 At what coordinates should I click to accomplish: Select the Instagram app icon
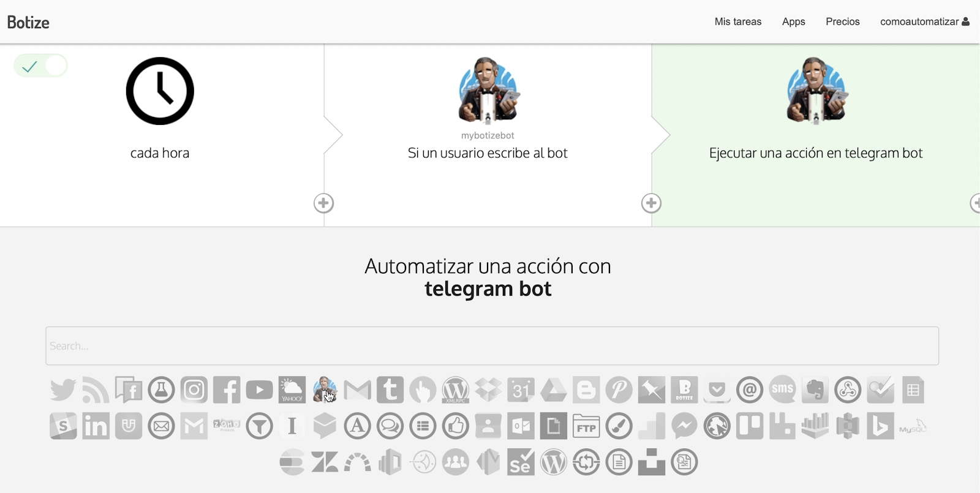tap(194, 390)
